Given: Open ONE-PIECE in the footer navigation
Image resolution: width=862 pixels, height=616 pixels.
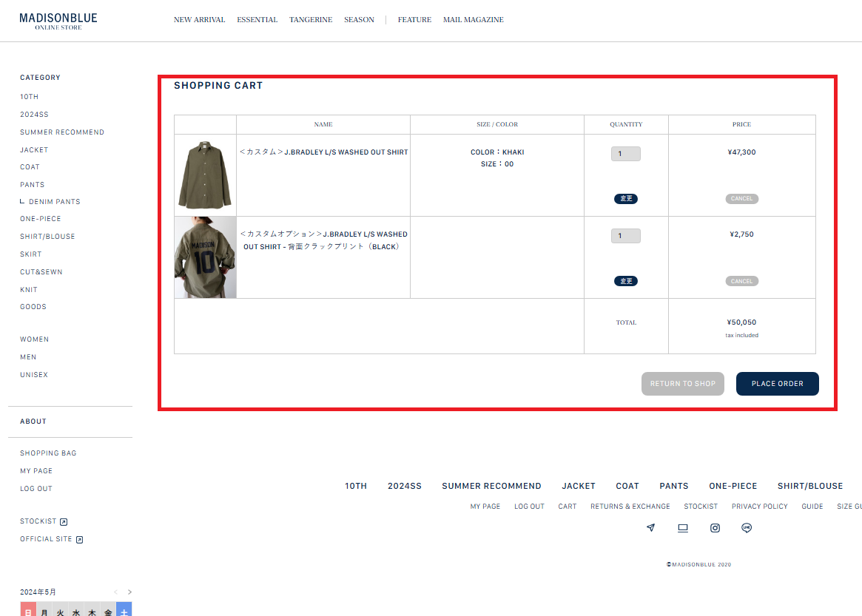Looking at the screenshot, I should [x=733, y=486].
